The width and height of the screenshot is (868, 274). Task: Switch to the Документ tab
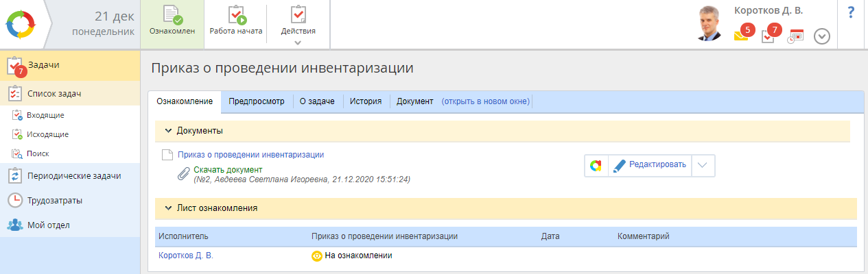coord(415,101)
